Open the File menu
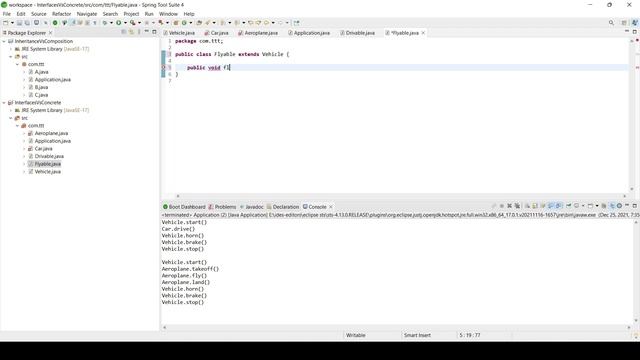The width and height of the screenshot is (640, 360). point(7,14)
